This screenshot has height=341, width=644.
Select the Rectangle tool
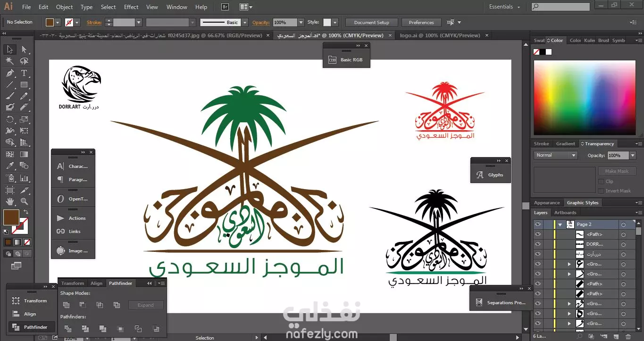[x=24, y=85]
